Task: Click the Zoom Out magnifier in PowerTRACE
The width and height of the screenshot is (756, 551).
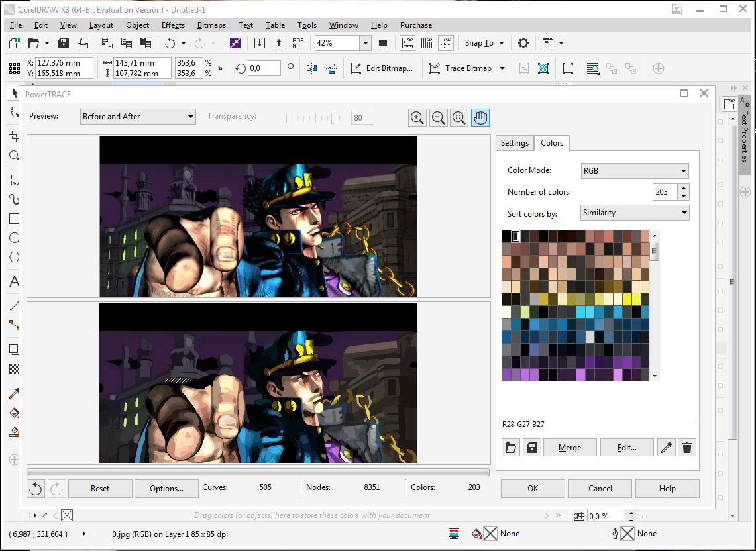Action: point(438,117)
